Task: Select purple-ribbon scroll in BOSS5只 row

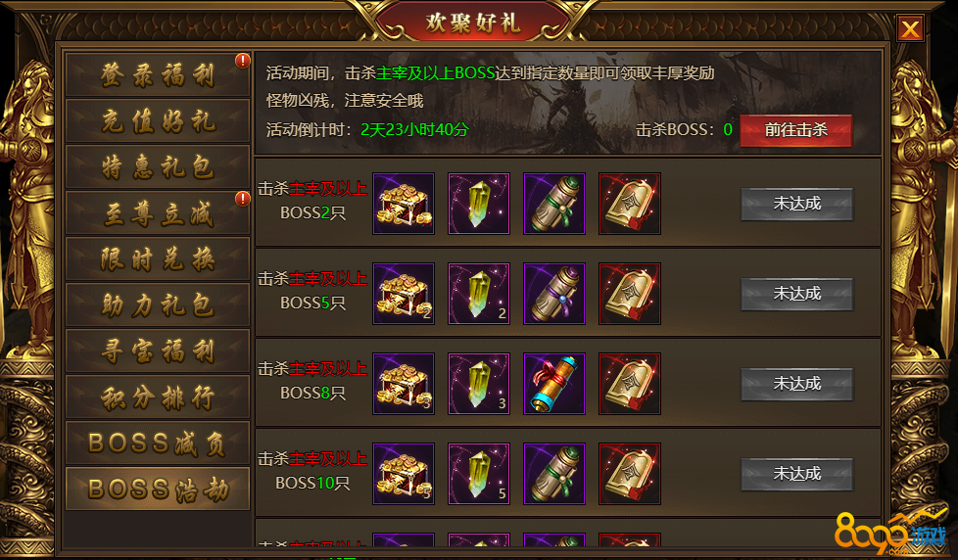Action: [554, 294]
